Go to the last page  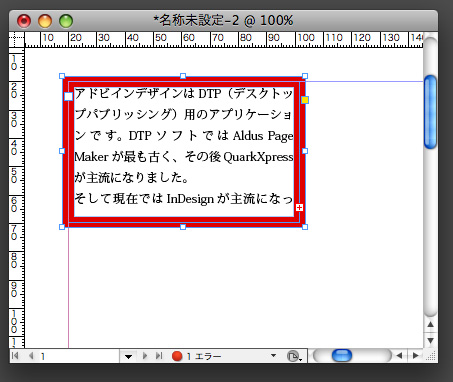point(159,356)
